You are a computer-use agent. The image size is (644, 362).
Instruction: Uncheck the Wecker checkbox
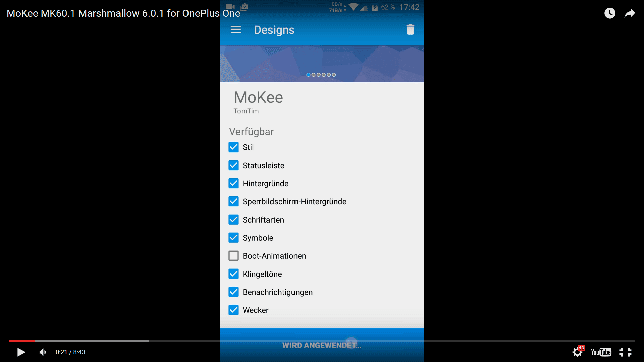(233, 310)
